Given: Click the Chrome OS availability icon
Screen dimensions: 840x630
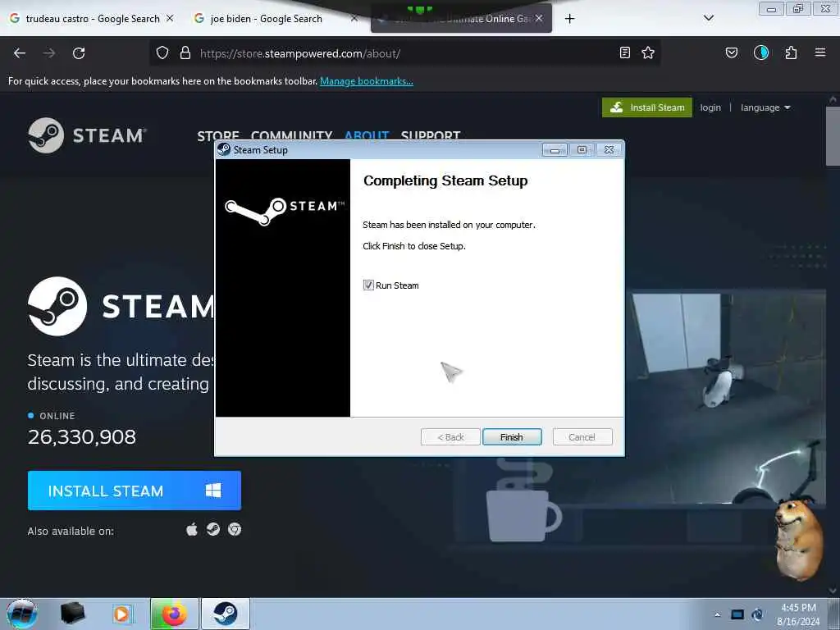Looking at the screenshot, I should tap(235, 530).
